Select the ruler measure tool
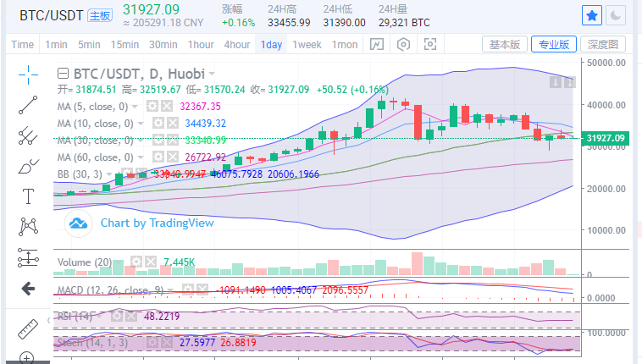The height and width of the screenshot is (364, 642). pyautogui.click(x=28, y=328)
